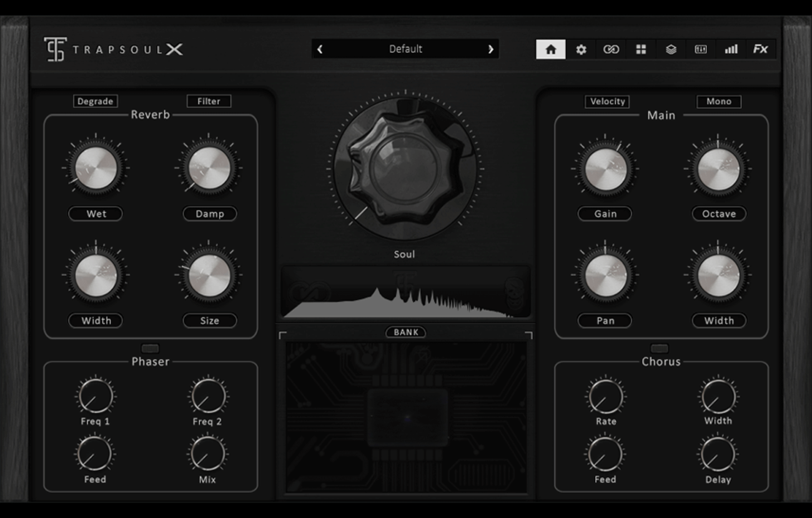
Task: Click the Main section title
Action: coord(661,115)
